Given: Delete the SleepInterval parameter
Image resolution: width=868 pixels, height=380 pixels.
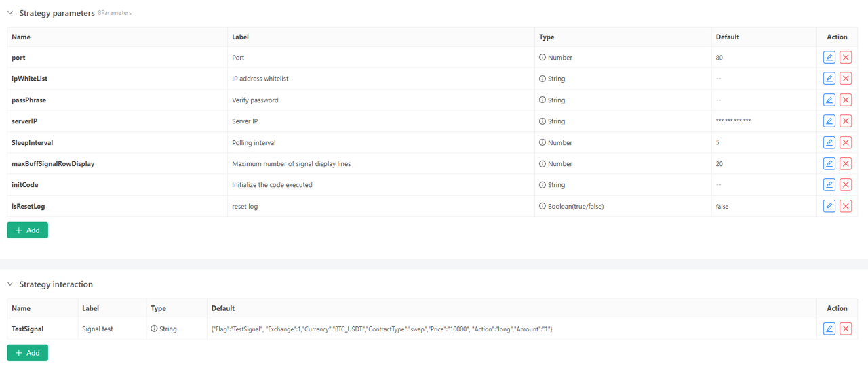Looking at the screenshot, I should click(x=846, y=142).
